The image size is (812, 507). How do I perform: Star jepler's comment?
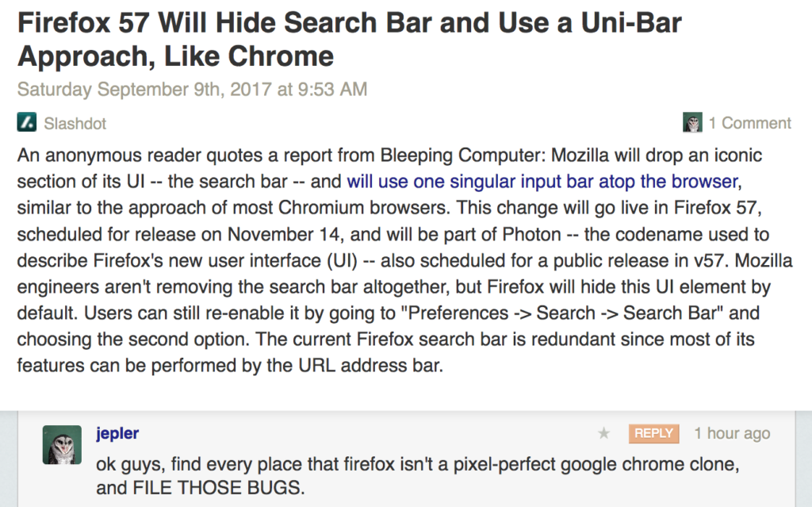604,433
